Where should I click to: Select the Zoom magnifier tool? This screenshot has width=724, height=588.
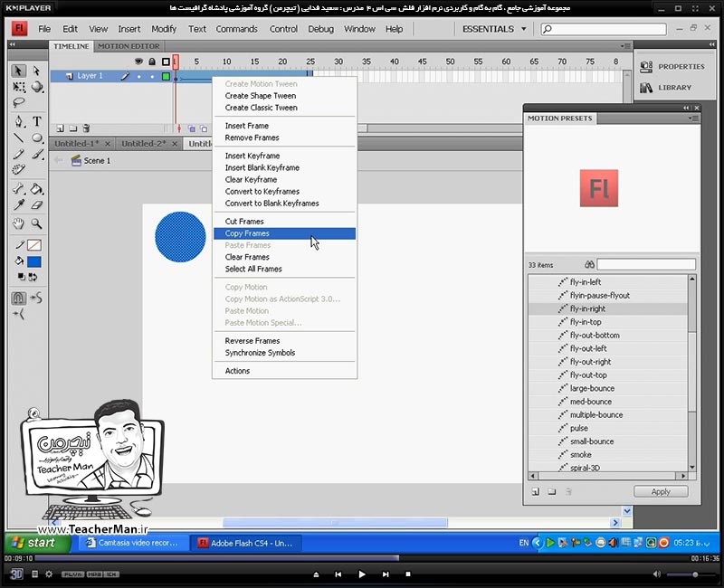(36, 224)
